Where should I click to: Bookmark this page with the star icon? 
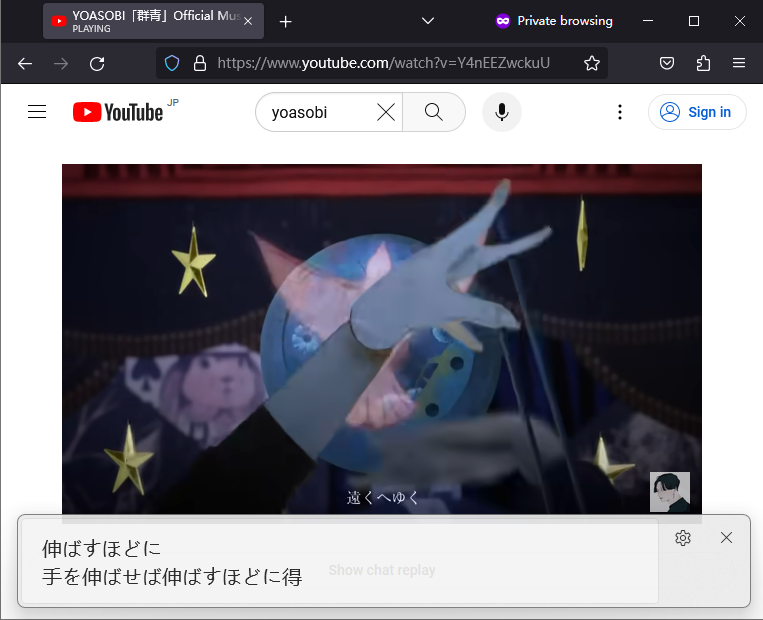[x=592, y=63]
